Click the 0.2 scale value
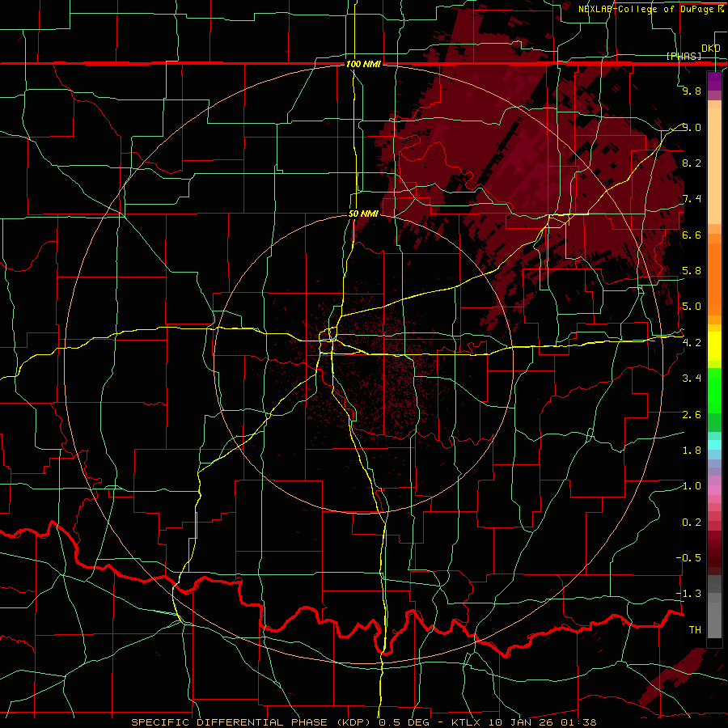Image resolution: width=728 pixels, height=728 pixels. tap(692, 523)
